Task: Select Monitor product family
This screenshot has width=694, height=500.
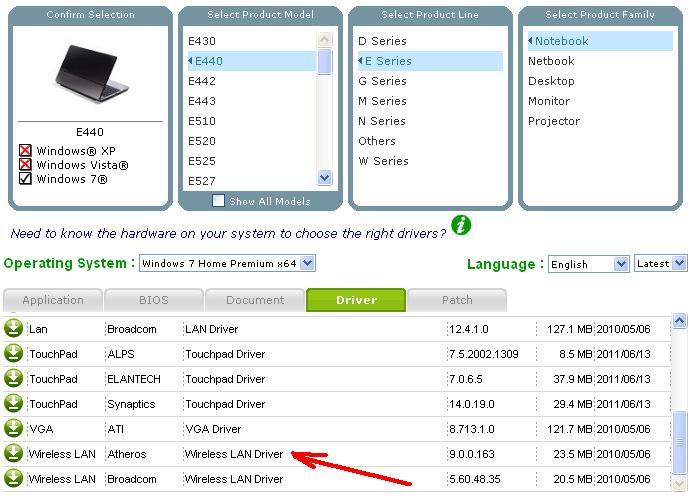Action: [x=549, y=101]
